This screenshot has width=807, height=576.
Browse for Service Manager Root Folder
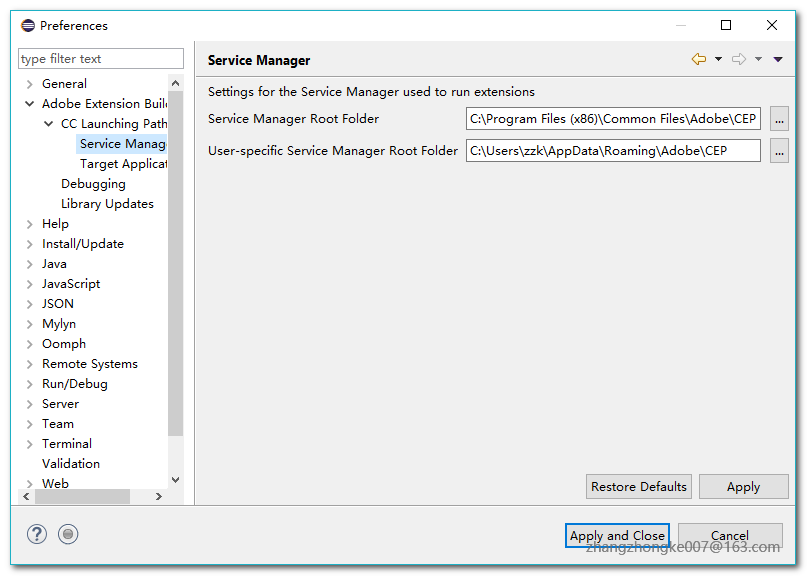(x=779, y=120)
